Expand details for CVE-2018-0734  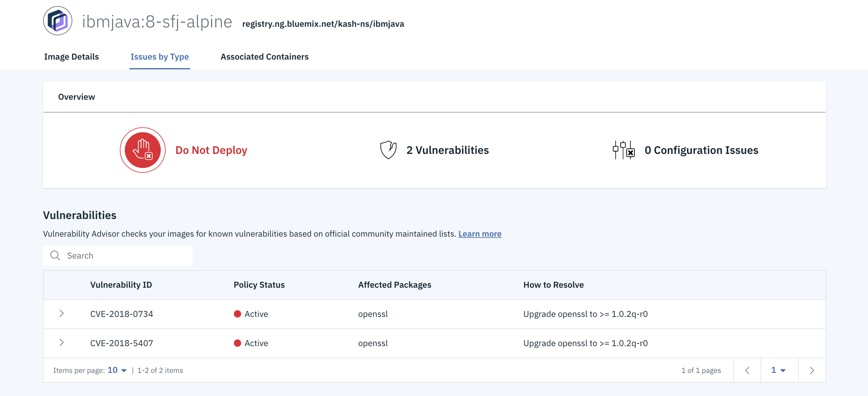[62, 314]
